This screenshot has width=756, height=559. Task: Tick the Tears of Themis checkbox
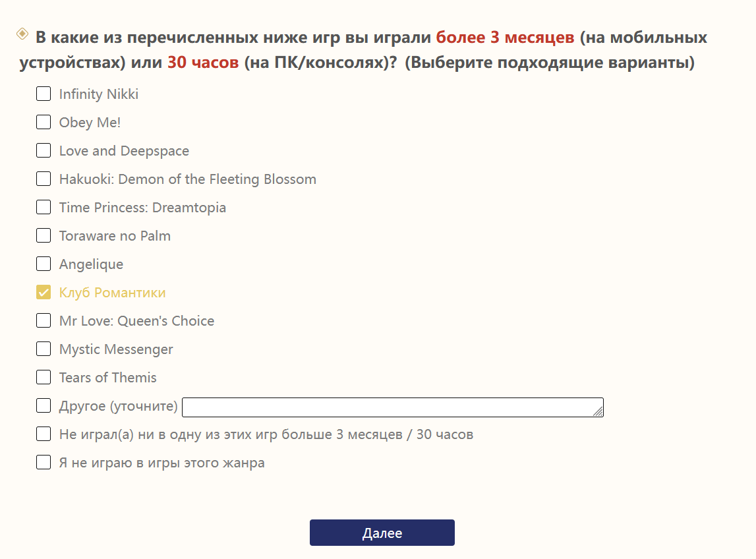(44, 378)
